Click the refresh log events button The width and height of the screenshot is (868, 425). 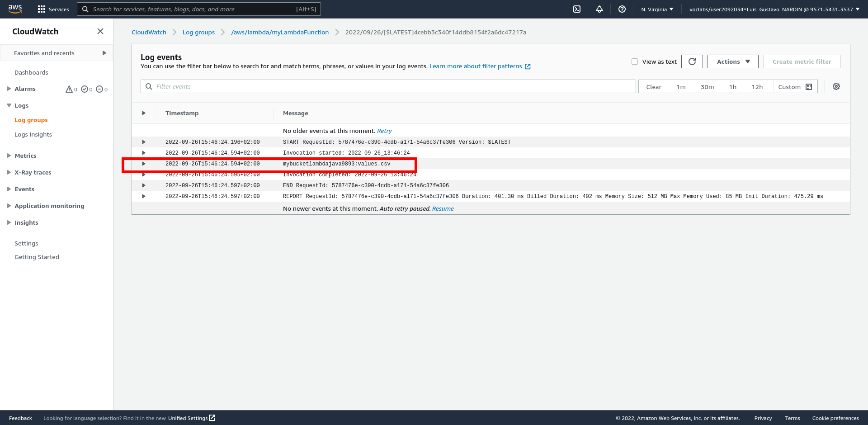692,61
